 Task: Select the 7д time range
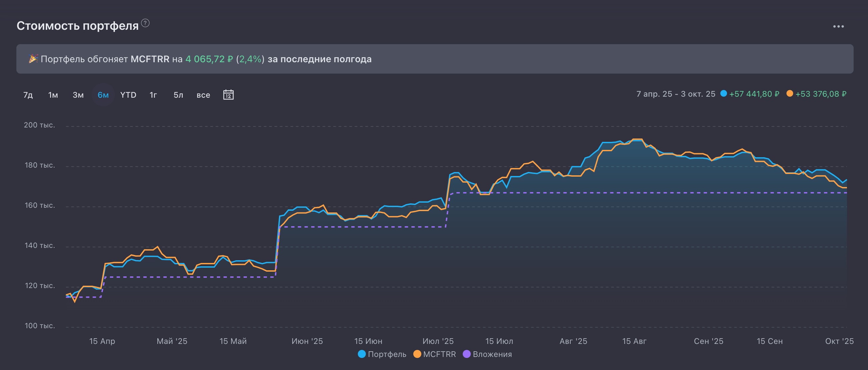click(x=28, y=95)
